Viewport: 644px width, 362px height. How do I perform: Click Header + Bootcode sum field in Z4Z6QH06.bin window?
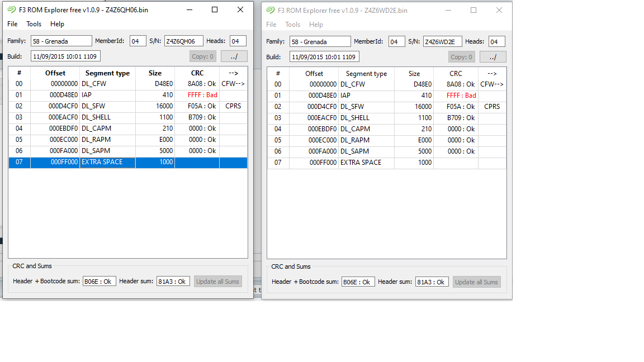coord(100,282)
